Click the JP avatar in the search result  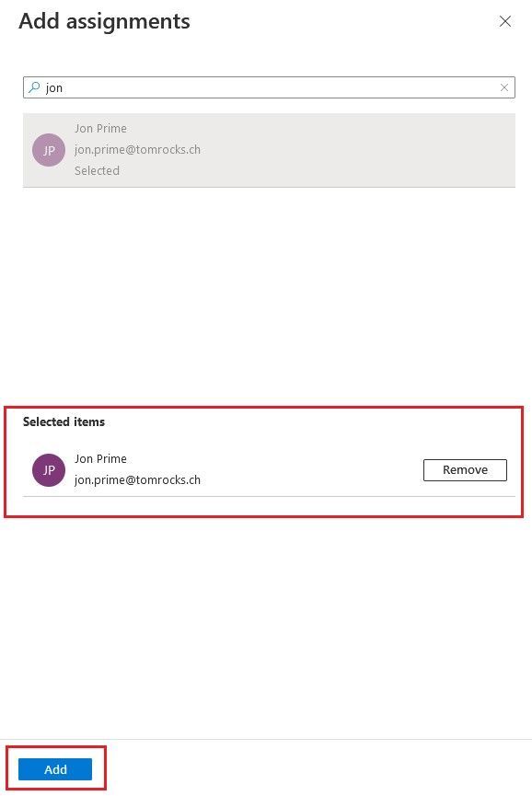click(49, 150)
